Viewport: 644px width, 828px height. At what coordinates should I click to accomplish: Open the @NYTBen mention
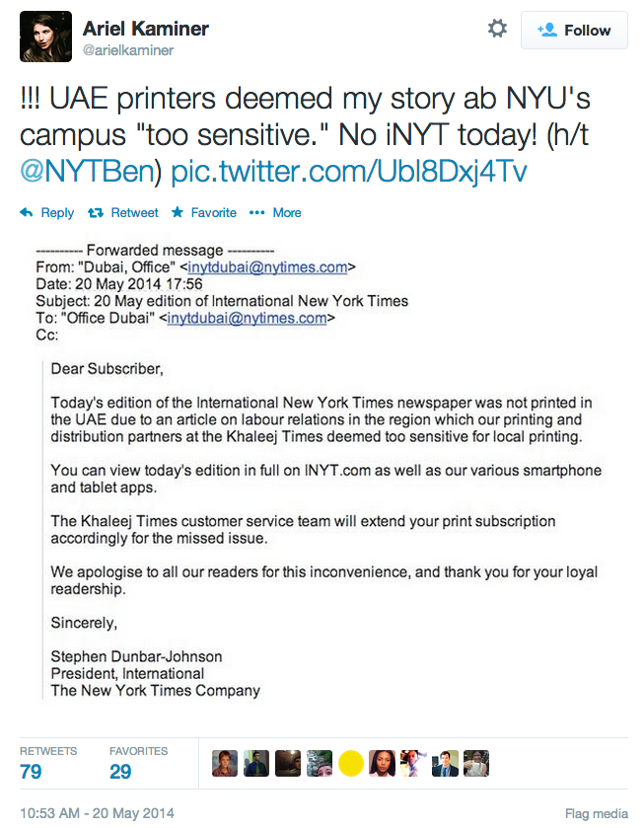point(90,172)
